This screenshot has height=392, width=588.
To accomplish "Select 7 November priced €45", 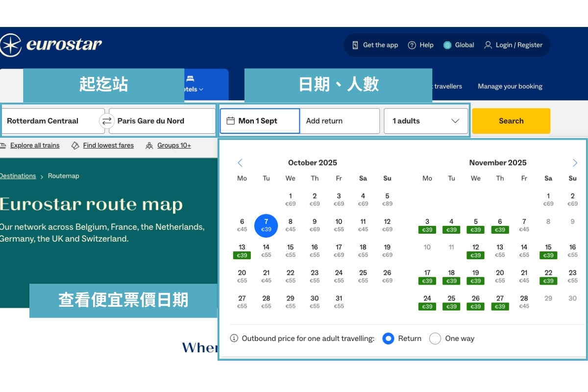I will click(524, 225).
